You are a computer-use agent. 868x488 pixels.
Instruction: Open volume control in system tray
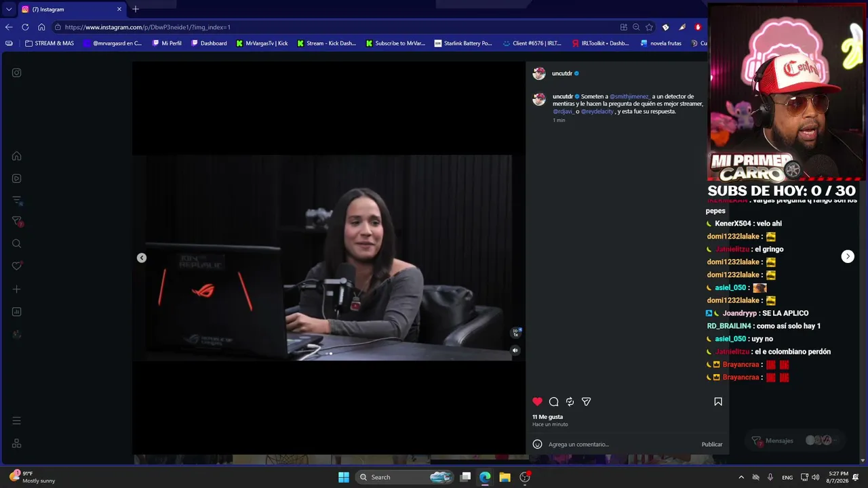[815, 477]
